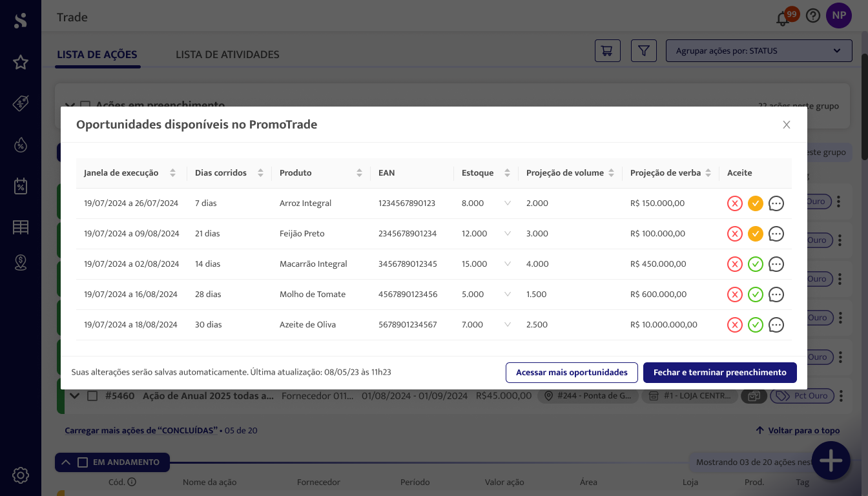Image resolution: width=868 pixels, height=496 pixels.
Task: Open the promo calendar sidebar icon
Action: tap(21, 187)
